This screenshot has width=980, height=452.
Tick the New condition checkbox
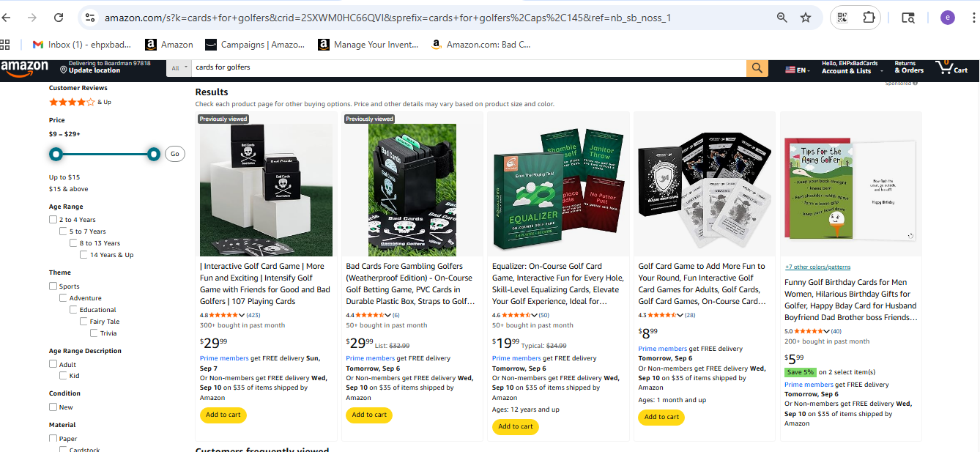tap(53, 407)
